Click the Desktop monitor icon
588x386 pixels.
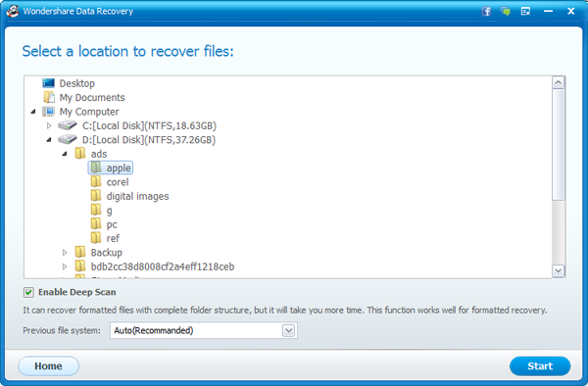48,83
